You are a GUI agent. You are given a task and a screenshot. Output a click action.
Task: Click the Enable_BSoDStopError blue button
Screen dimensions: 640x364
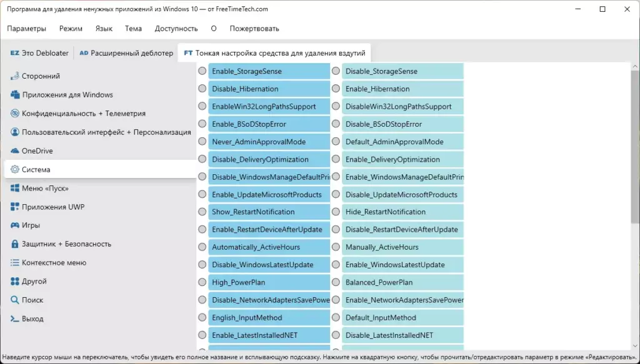[269, 124]
